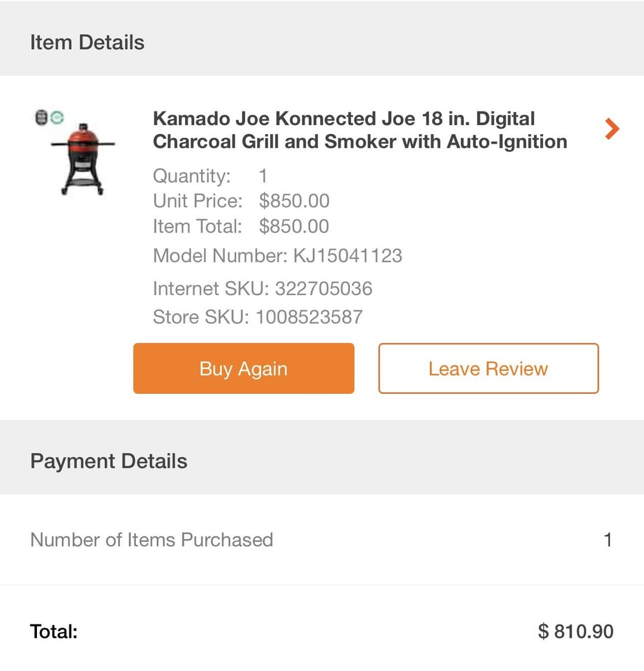Screen dimensions: 644x671
Task: Open product details with the orange chevron
Action: pos(612,129)
